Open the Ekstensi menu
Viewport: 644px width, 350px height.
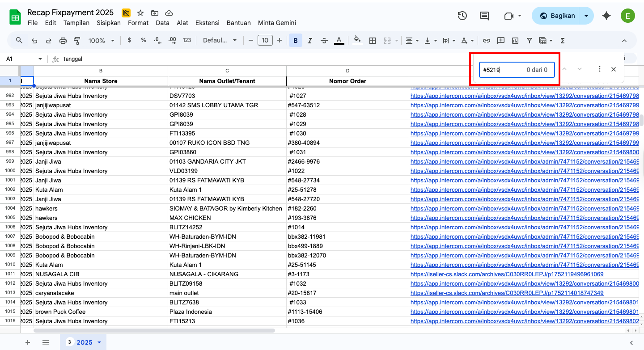click(x=208, y=23)
